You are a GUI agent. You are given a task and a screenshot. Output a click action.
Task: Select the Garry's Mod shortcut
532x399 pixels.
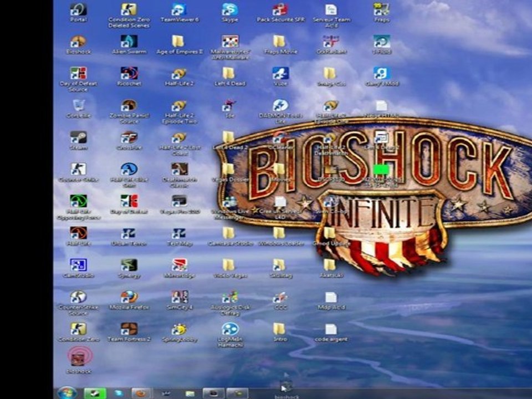pyautogui.click(x=381, y=76)
